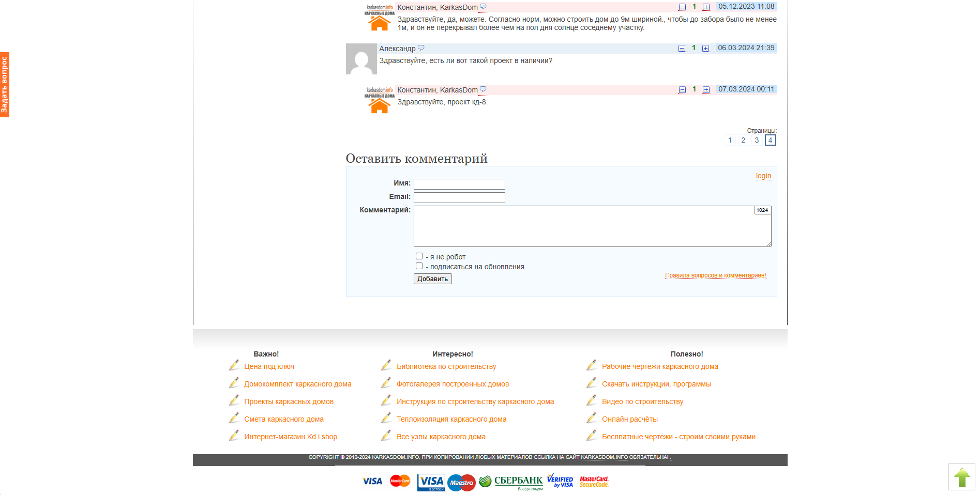Downvote the 05.12.2023 KarkasDom reply
Viewport: 980px width, 495px height.
[682, 7]
